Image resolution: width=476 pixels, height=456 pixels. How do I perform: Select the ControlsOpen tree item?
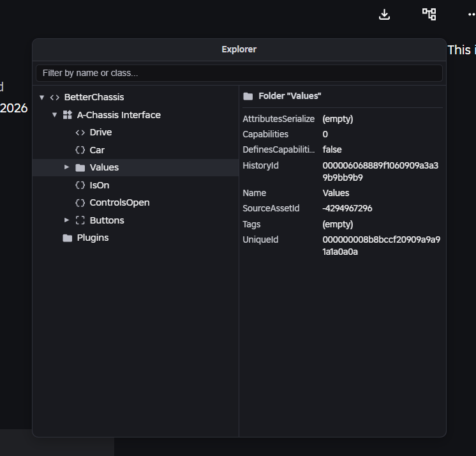[119, 202]
